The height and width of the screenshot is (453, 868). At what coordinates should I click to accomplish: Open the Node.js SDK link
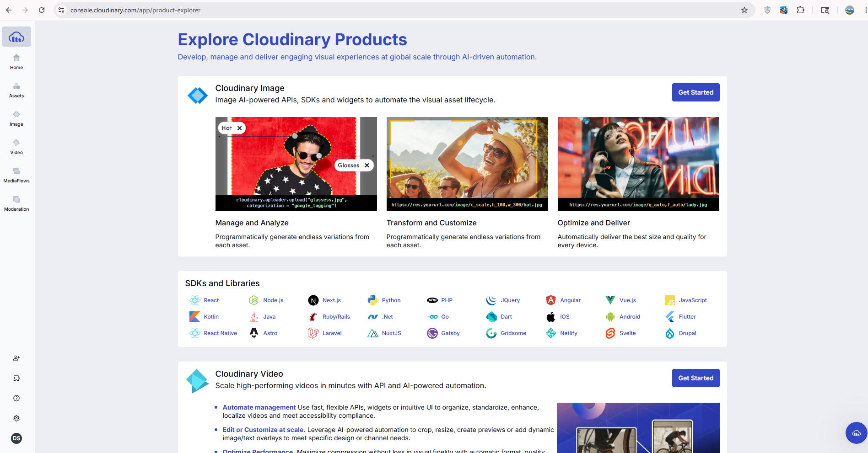pos(273,300)
